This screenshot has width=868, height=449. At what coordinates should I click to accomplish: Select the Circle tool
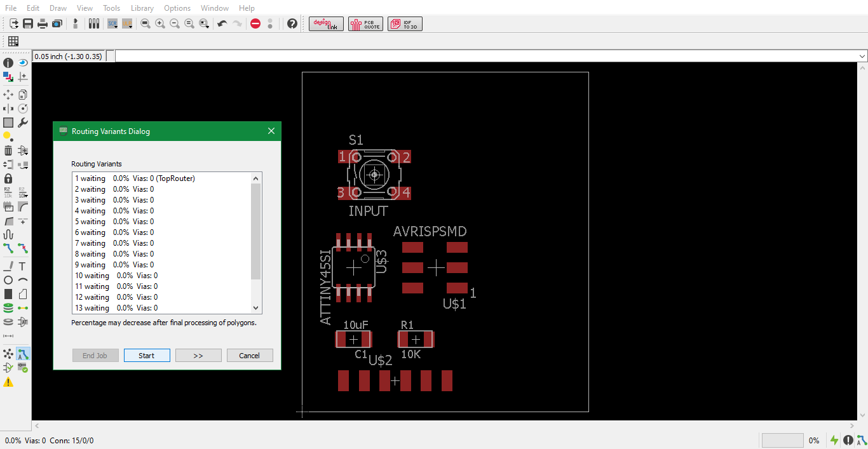click(x=8, y=280)
